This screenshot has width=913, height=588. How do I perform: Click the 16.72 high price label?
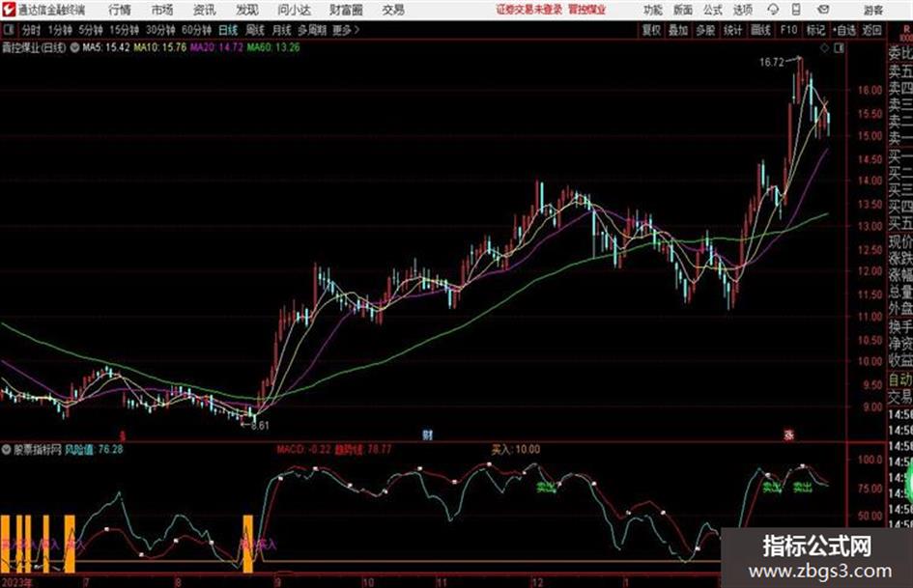coord(772,63)
